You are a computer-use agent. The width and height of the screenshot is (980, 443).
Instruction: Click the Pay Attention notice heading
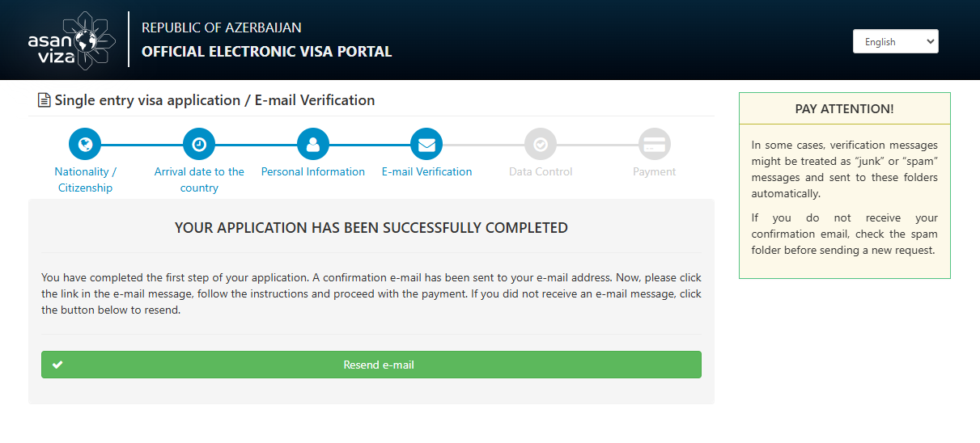(x=845, y=109)
